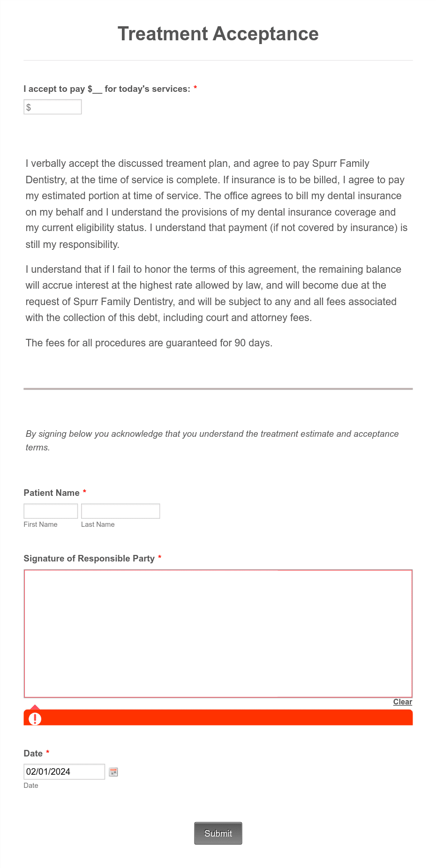Click the Treatment Acceptance form title

218,34
